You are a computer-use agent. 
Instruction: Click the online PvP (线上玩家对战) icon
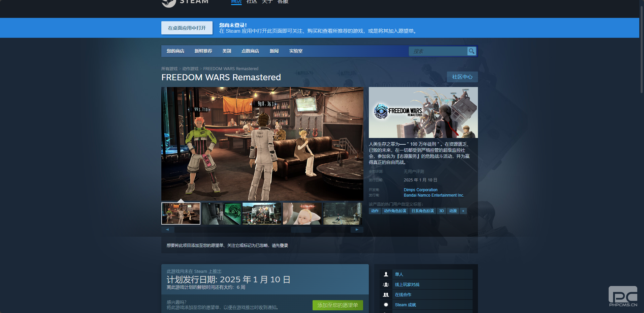tap(386, 284)
